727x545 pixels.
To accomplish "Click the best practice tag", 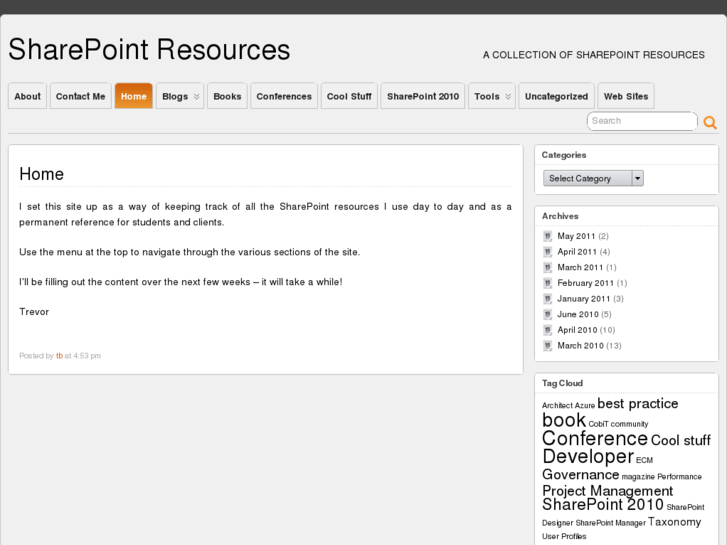I will pyautogui.click(x=638, y=404).
